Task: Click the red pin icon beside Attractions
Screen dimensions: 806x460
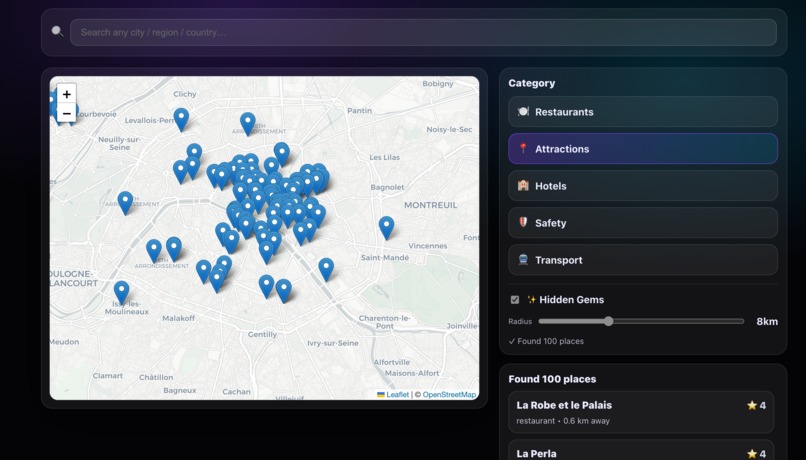Action: pos(523,149)
